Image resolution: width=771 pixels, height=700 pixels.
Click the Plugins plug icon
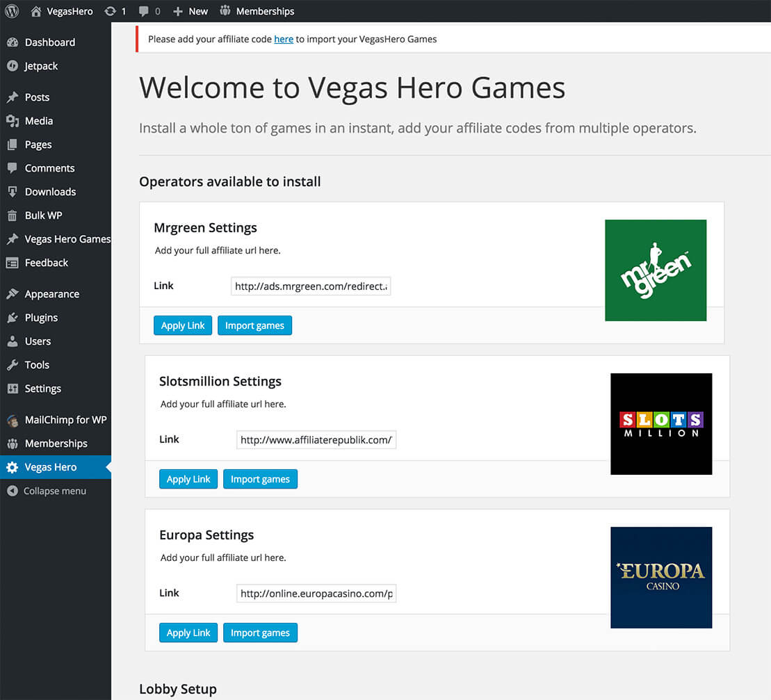[13, 318]
